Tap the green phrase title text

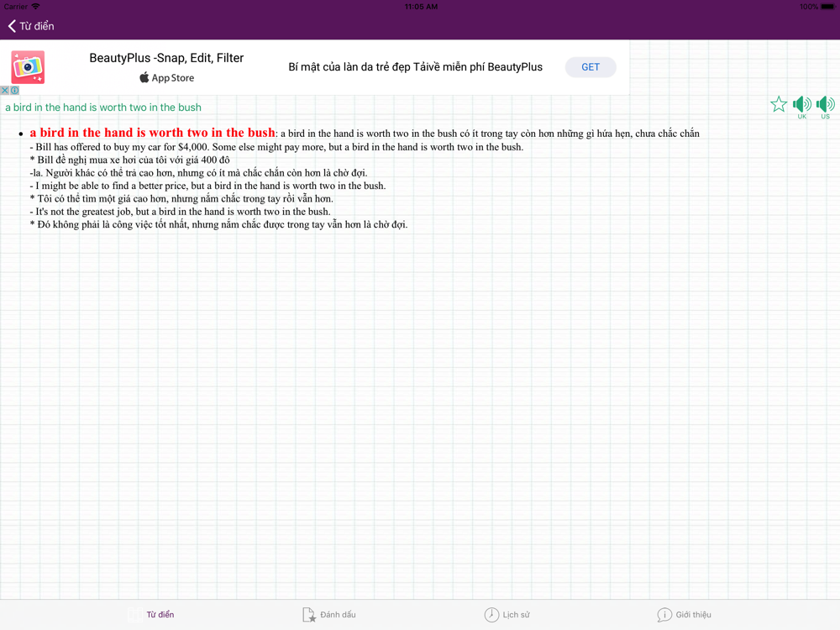103,108
